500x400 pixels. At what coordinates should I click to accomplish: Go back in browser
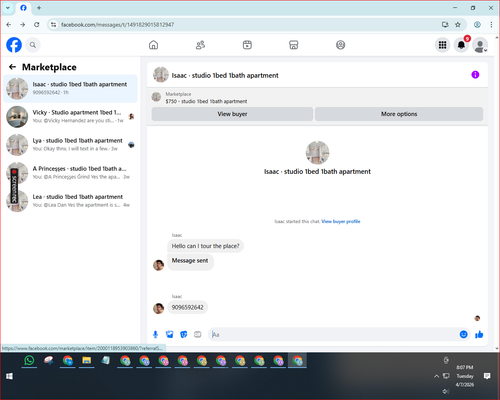click(x=9, y=25)
